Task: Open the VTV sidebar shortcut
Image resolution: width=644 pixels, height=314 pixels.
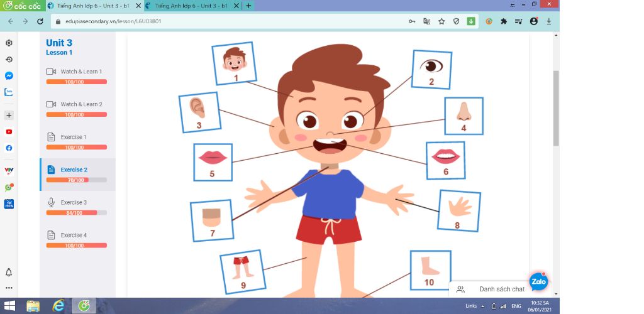Action: click(9, 171)
